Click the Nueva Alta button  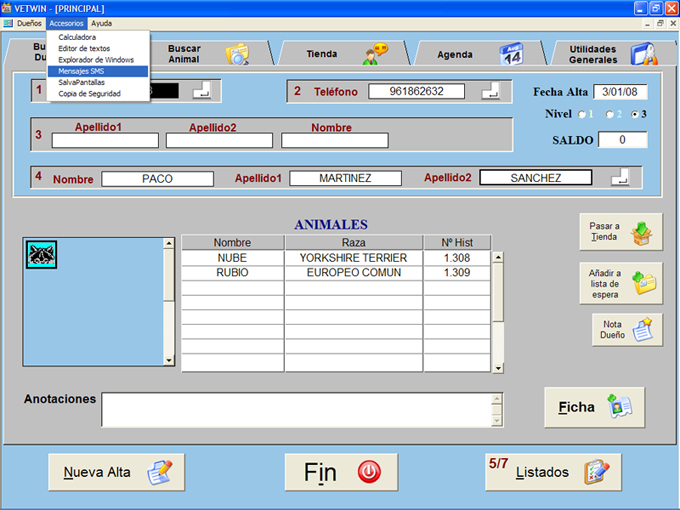tap(117, 472)
